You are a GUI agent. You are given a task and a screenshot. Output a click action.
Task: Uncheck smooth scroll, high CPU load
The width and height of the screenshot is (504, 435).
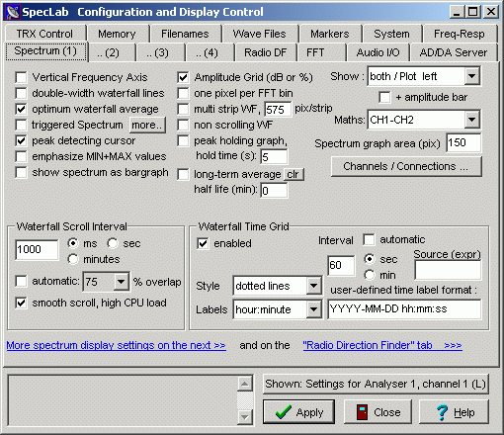21,303
